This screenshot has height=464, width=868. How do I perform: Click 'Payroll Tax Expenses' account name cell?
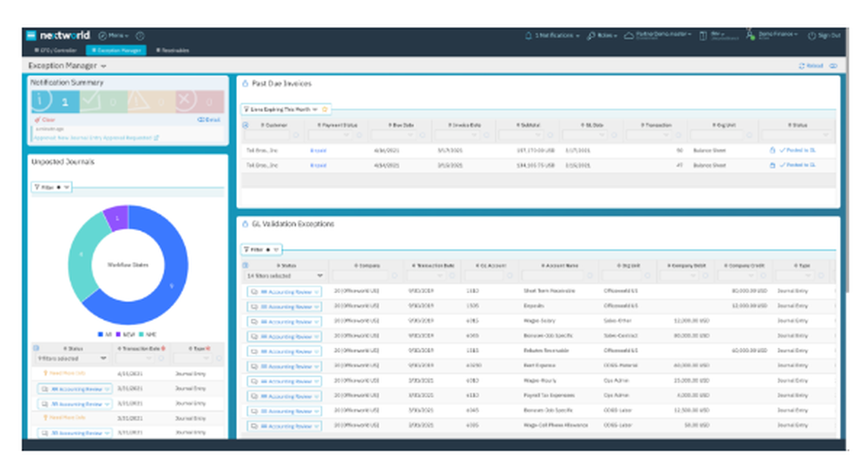pos(549,396)
